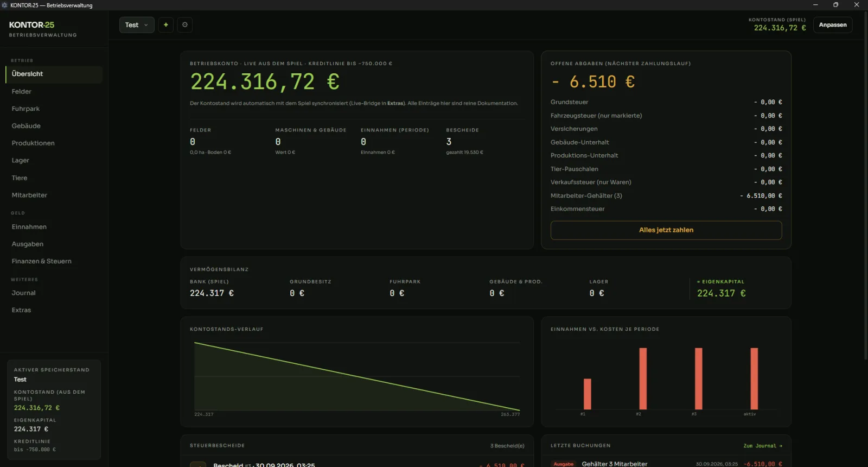This screenshot has height=467, width=868.
Task: Click the aktiv period bar in chart
Action: (754, 378)
